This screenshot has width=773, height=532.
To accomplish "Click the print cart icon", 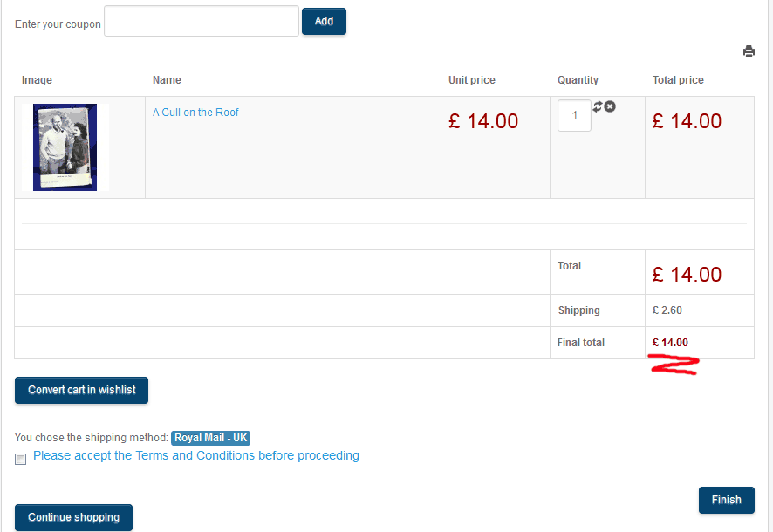I will pyautogui.click(x=749, y=51).
